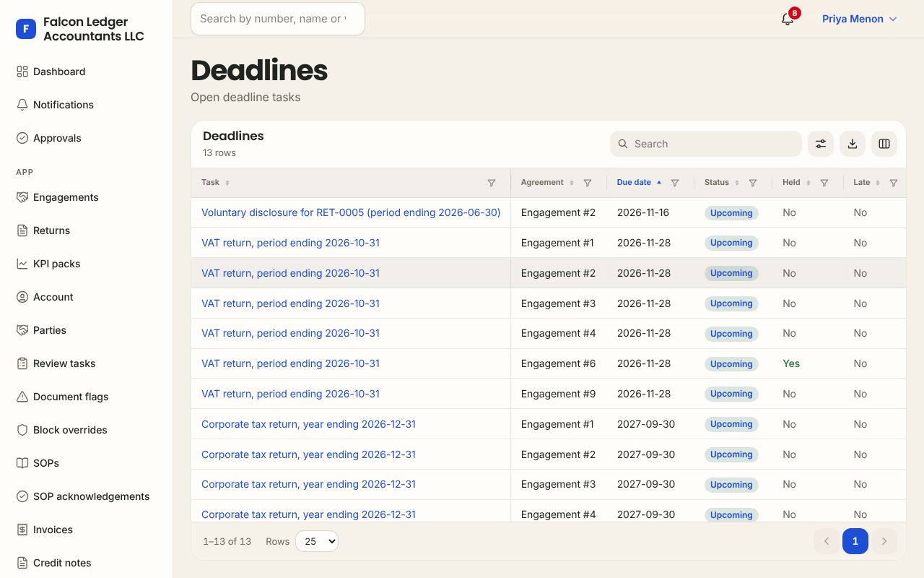The image size is (924, 578).
Task: Click the table filter settings icon
Action: (821, 144)
